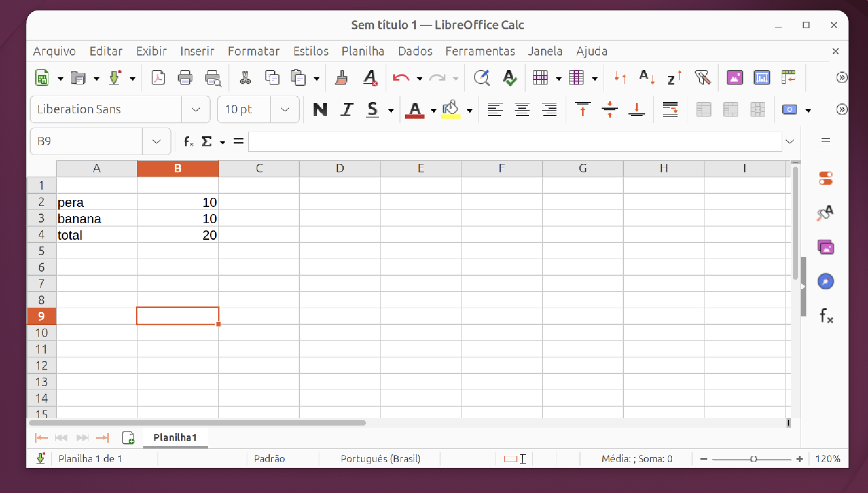Add a new sheet button
868x493 pixels.
click(128, 437)
